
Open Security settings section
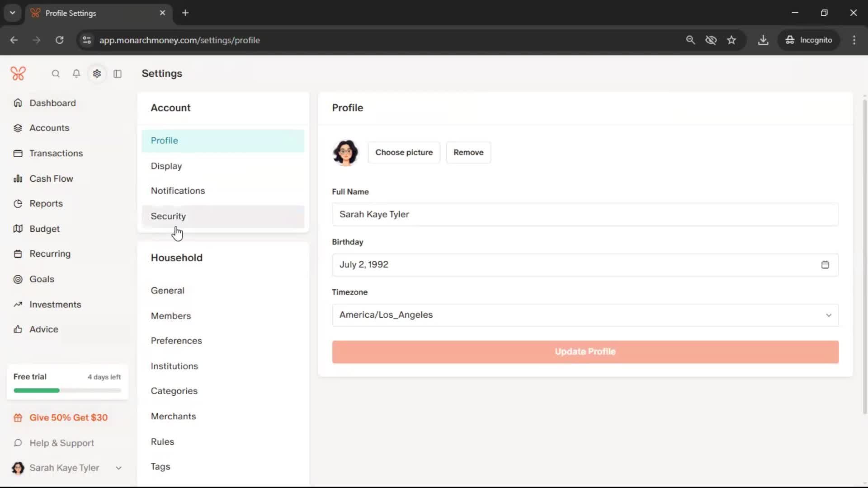coord(168,216)
